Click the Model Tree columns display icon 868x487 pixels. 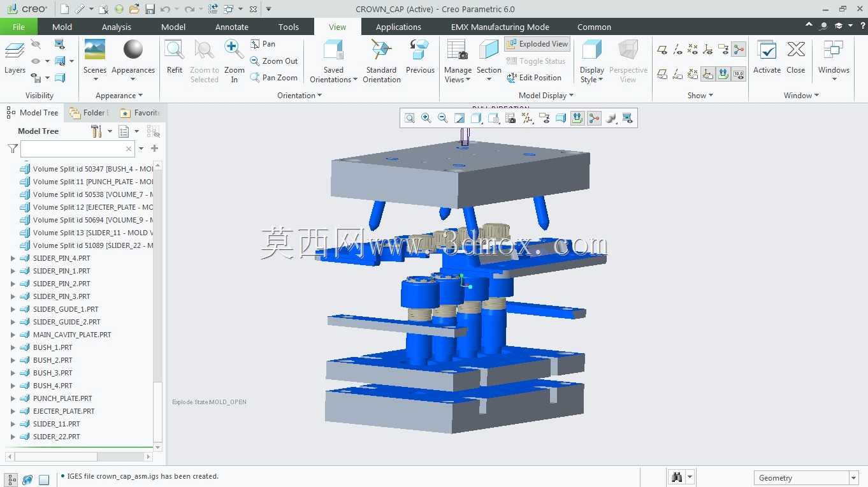coord(124,131)
